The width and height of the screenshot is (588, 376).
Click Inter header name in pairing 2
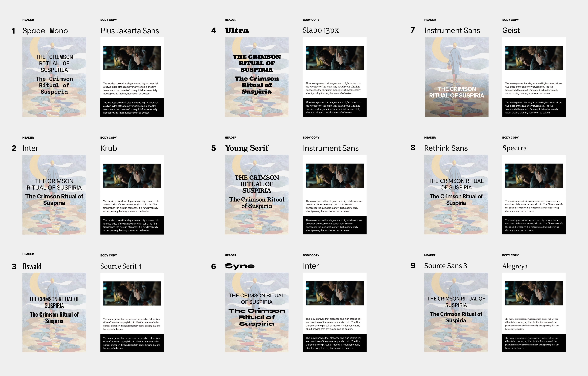tap(30, 148)
